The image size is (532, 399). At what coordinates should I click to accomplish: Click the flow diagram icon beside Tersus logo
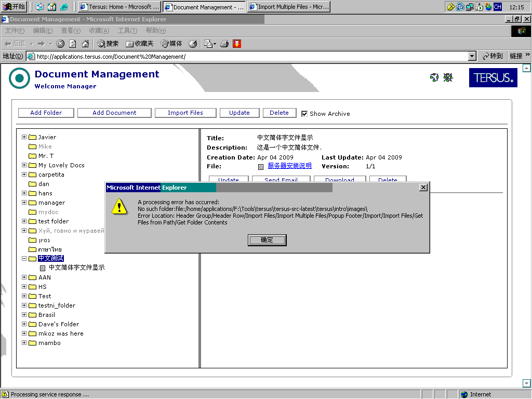pyautogui.click(x=434, y=77)
